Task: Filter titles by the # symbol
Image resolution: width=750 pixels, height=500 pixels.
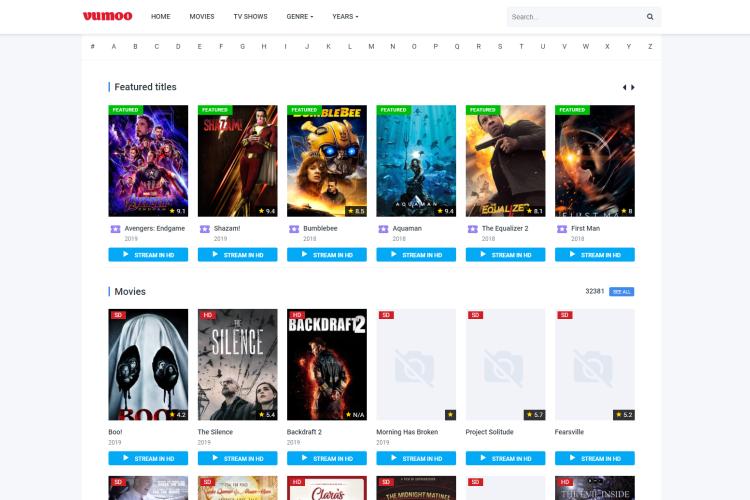Action: coord(92,46)
